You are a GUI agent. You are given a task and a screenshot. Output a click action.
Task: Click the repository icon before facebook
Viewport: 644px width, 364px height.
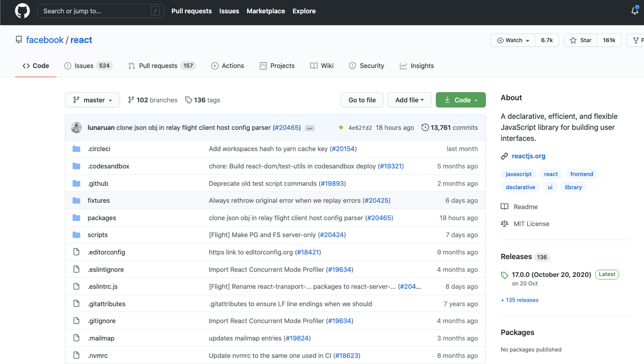click(19, 40)
